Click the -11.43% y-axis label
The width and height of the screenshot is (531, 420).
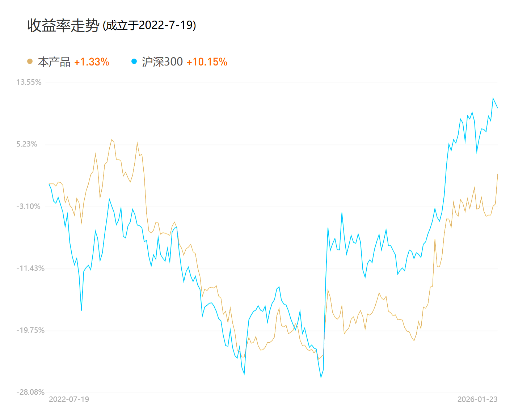(x=30, y=268)
